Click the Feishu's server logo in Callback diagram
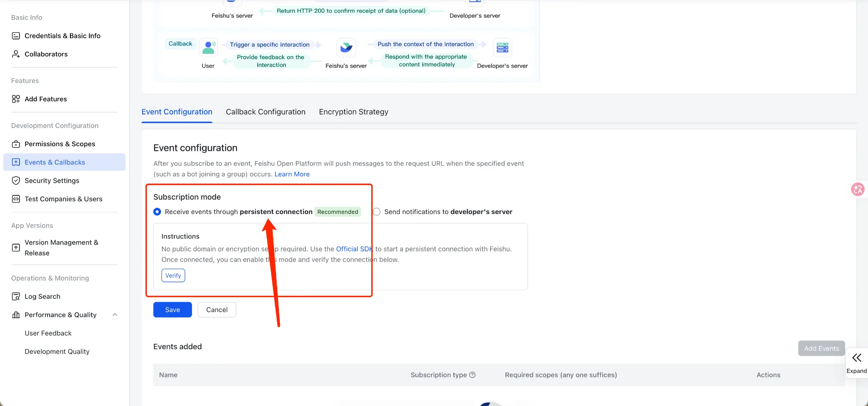 coord(346,47)
